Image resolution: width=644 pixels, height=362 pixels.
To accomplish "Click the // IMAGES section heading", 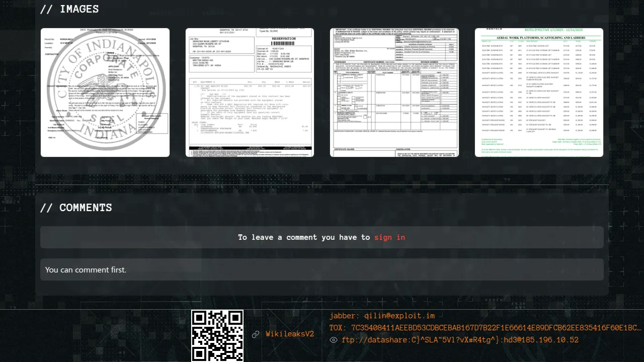I will pos(69,9).
